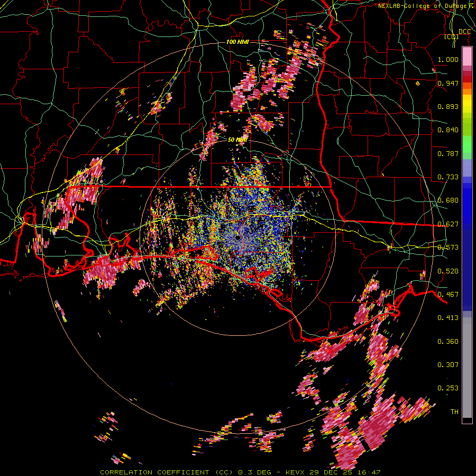Select the 0.680 scale value
Screen dimensions: 476x476
[448, 200]
